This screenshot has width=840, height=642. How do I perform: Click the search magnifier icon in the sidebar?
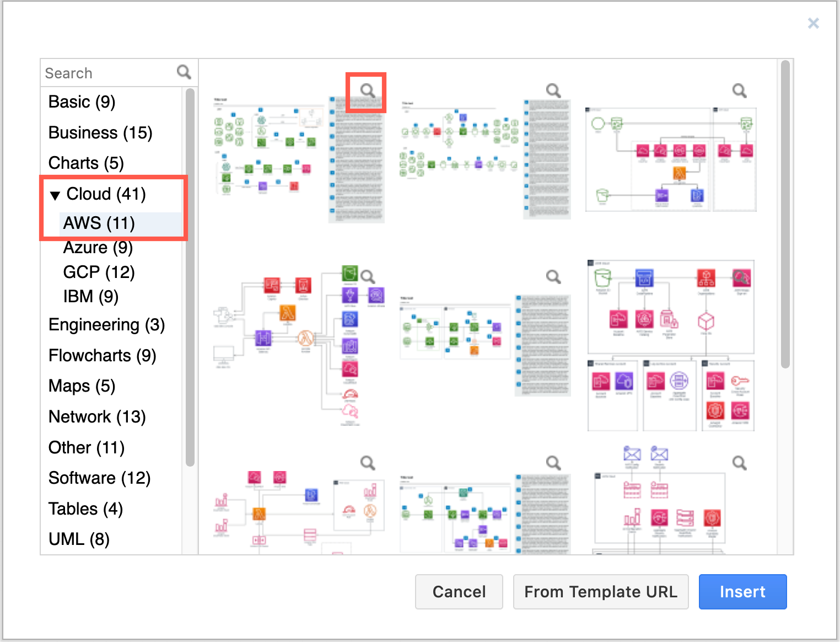click(184, 72)
